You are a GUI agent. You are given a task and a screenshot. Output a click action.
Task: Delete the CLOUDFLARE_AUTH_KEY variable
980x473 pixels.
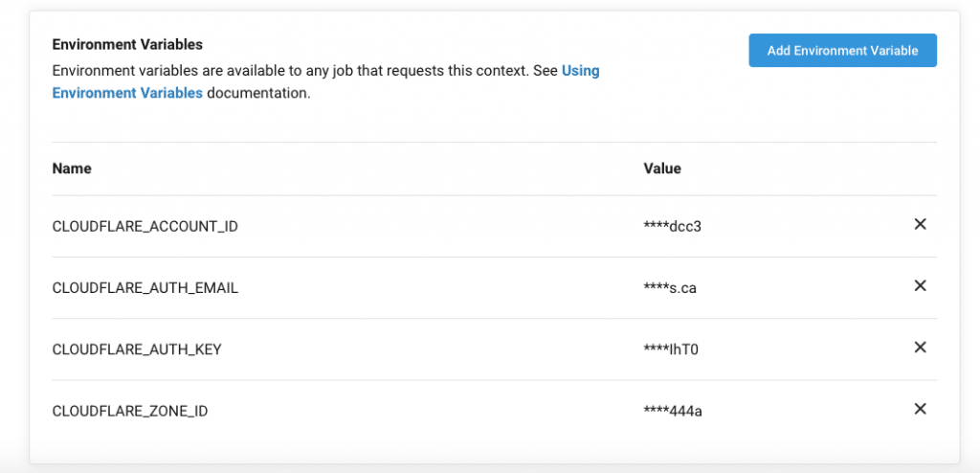pyautogui.click(x=920, y=348)
